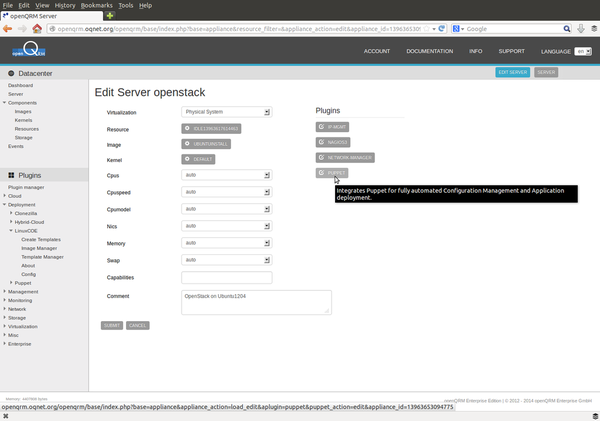Cancel the server edit
Viewport: 600px width, 421px height.
point(137,325)
